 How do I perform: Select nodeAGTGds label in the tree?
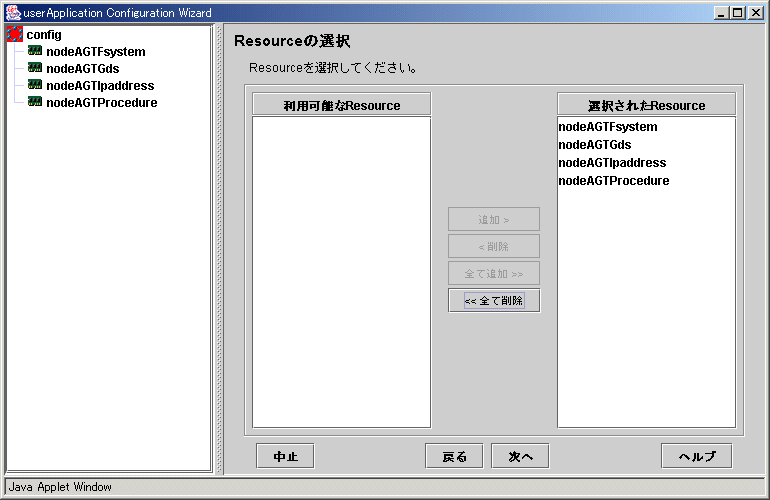pos(82,69)
